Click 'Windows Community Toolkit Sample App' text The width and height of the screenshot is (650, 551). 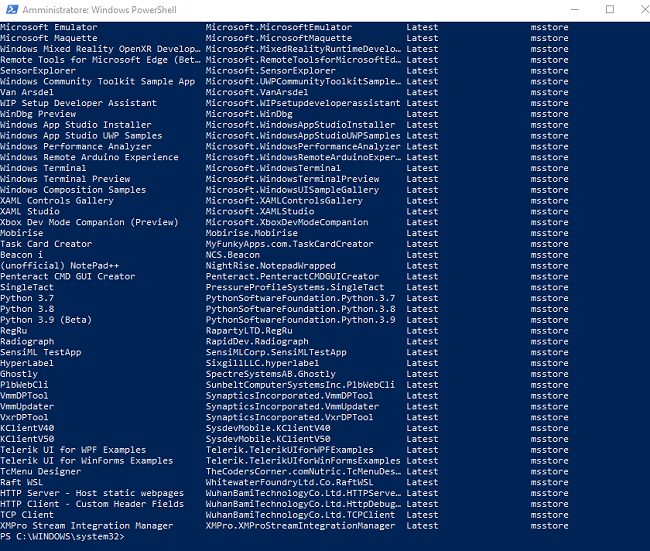tap(97, 81)
